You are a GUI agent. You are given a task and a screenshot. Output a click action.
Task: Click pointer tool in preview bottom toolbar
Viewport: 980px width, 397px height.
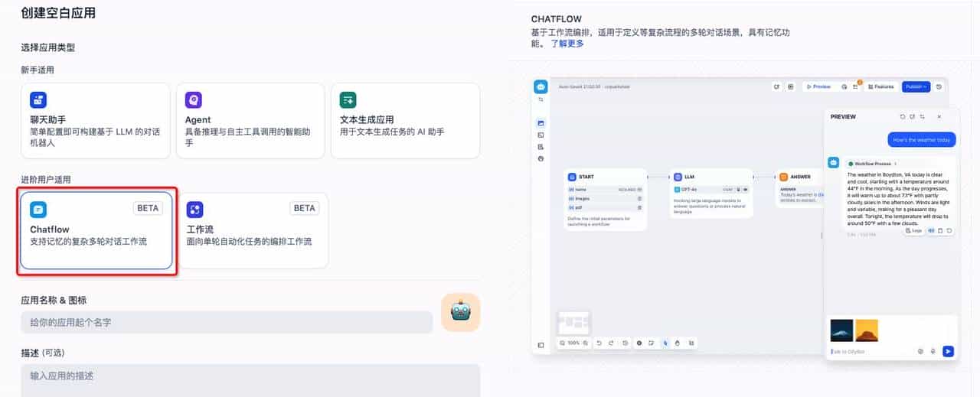click(665, 343)
